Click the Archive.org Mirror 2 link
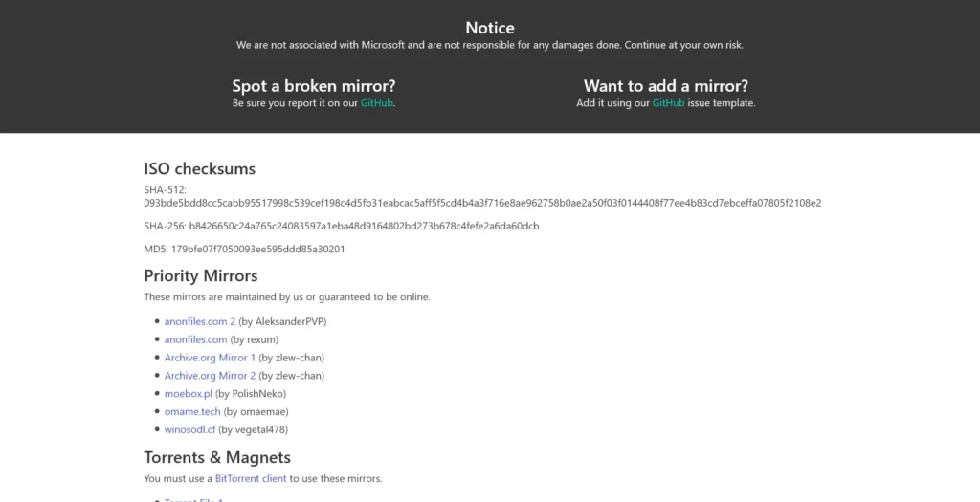The height and width of the screenshot is (502, 980). coord(210,376)
